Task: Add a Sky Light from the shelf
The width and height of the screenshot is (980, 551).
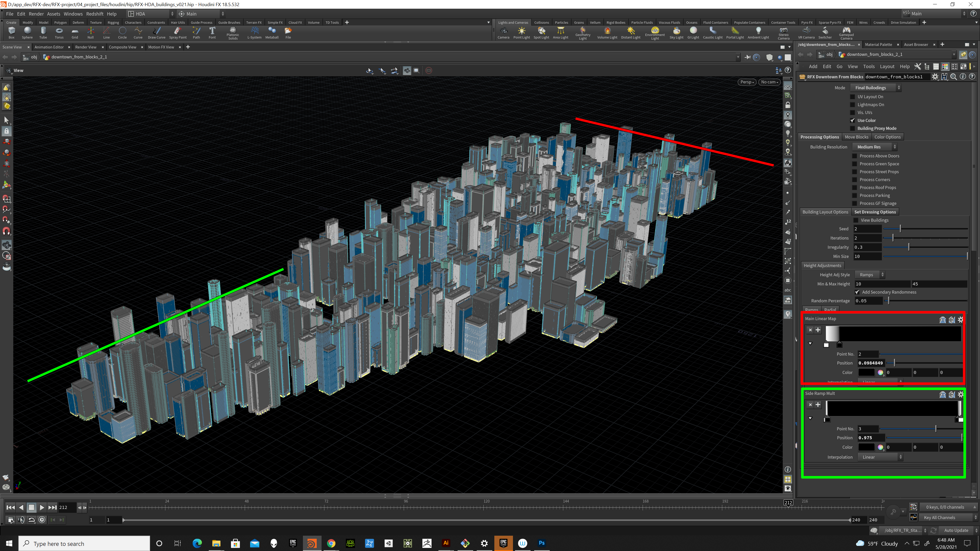Action: pos(676,33)
